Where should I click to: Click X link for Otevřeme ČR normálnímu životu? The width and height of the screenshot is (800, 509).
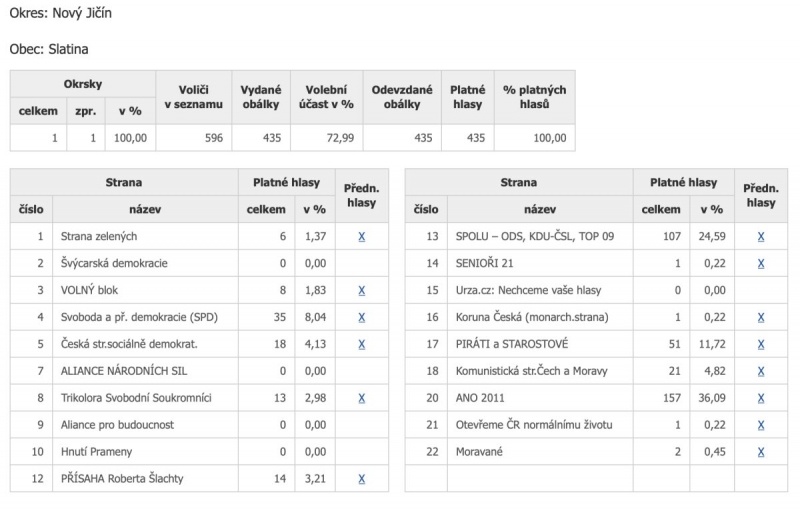[x=761, y=425]
